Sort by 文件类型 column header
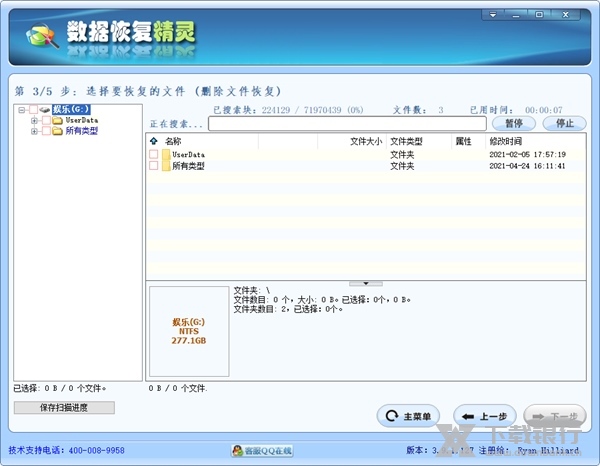 (406, 142)
